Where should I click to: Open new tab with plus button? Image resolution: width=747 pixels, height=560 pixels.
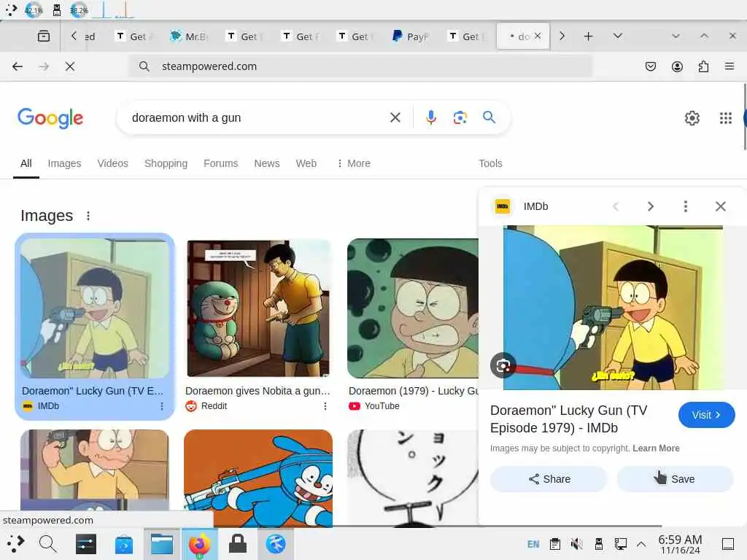click(x=589, y=36)
